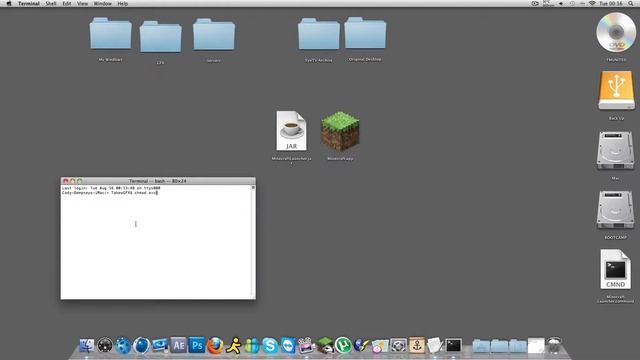Select the servers folder on desktop
This screenshot has height=360, width=640.
point(214,34)
